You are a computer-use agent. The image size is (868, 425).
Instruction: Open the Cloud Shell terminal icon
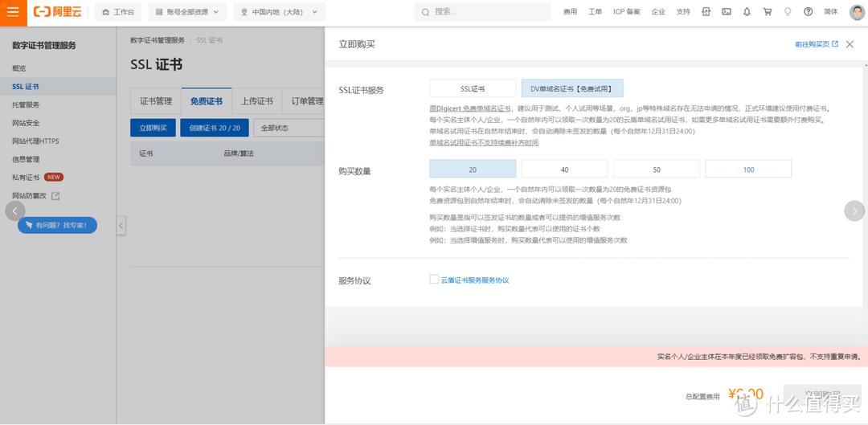coord(727,12)
